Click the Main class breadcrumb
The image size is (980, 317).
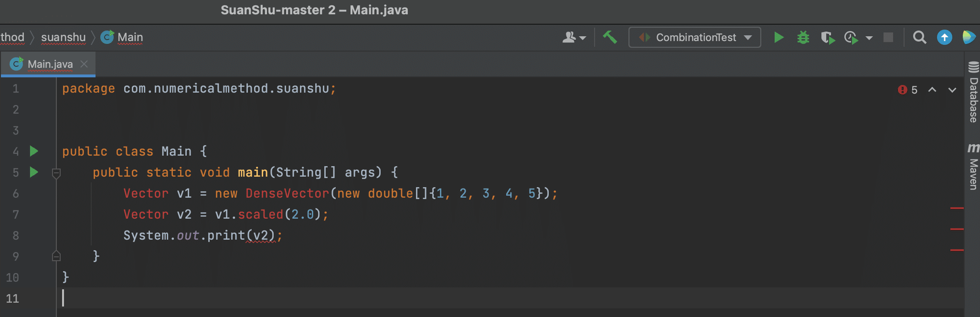point(122,37)
